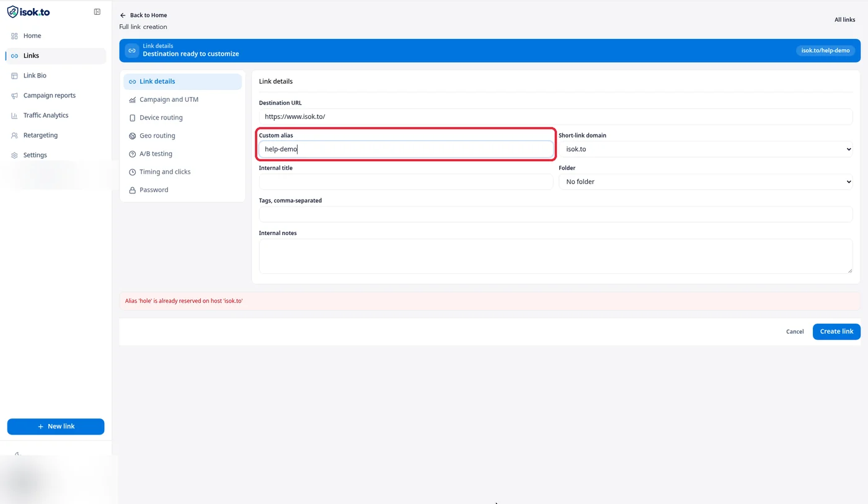
Task: Open the Folder dropdown
Action: 706,182
